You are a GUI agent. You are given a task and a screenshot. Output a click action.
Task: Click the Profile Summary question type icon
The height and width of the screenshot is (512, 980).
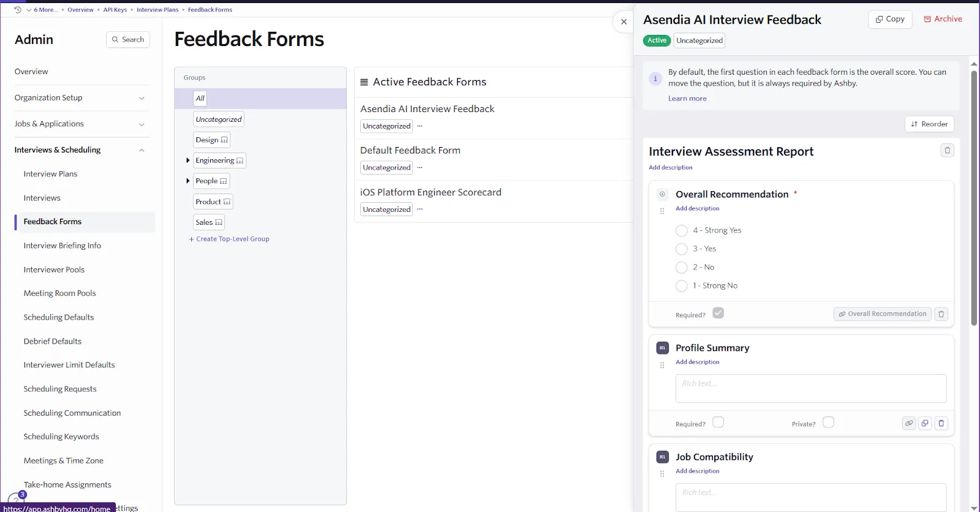tap(662, 348)
